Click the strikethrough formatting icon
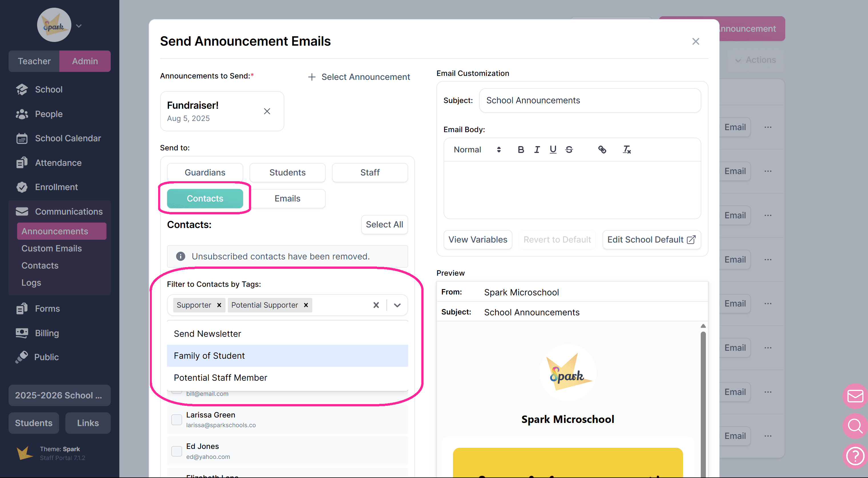868x478 pixels. (x=569, y=150)
